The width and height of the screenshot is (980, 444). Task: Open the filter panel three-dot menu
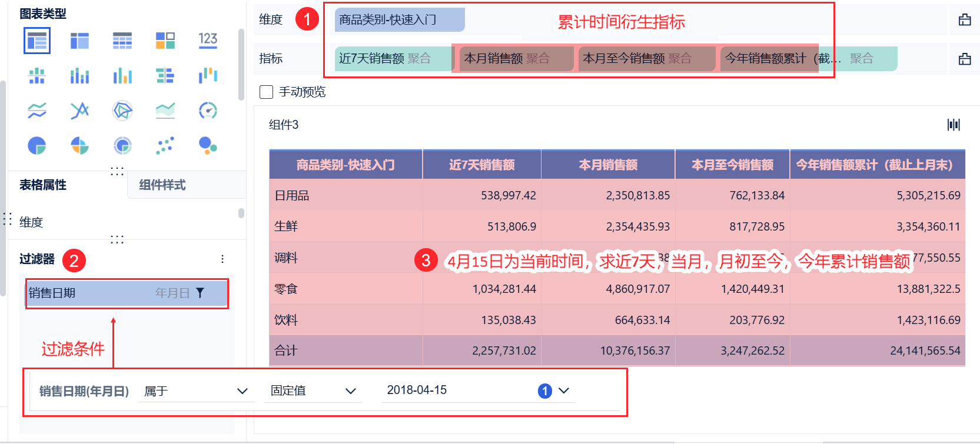tap(222, 259)
